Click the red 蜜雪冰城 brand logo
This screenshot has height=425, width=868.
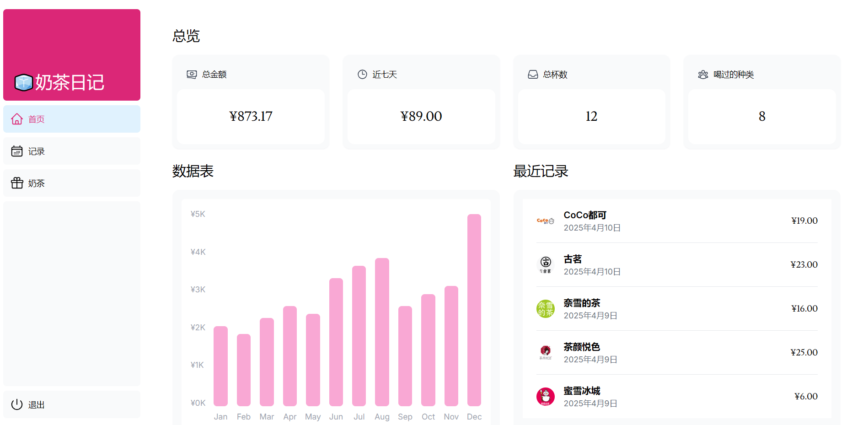(545, 397)
